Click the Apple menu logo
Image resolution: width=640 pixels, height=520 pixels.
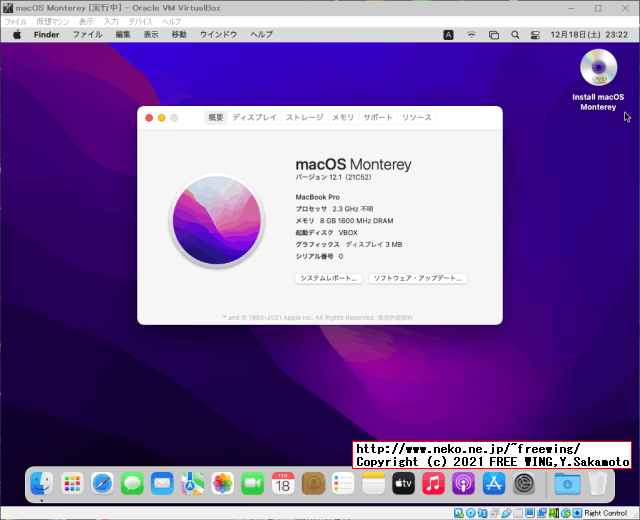[17, 35]
